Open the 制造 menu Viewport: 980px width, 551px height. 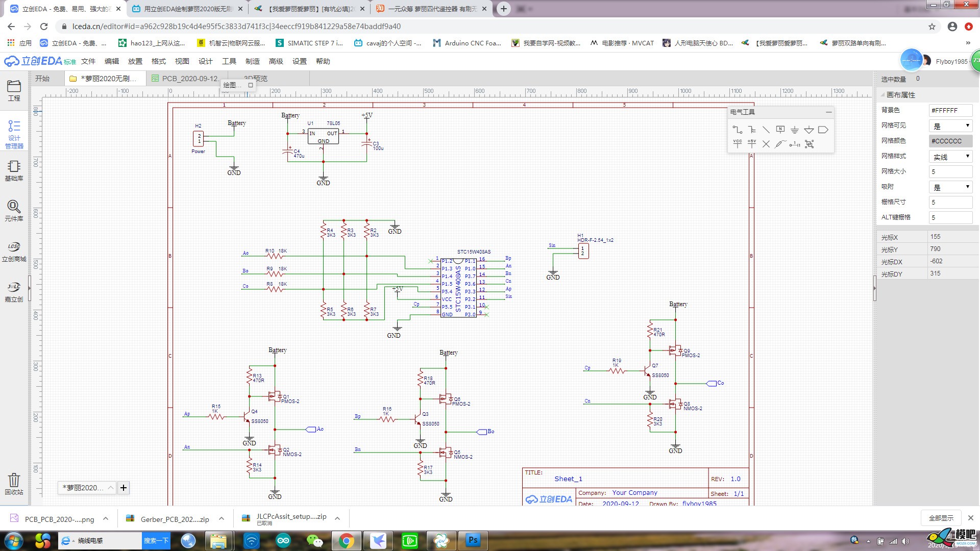253,61
